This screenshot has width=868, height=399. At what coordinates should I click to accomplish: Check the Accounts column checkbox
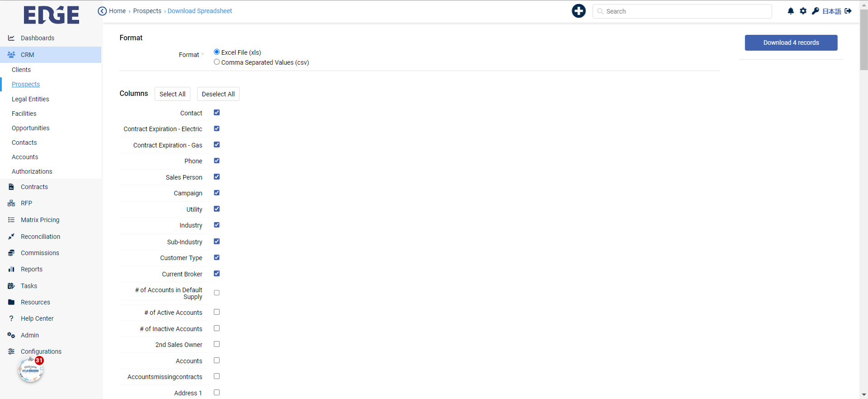pyautogui.click(x=217, y=361)
